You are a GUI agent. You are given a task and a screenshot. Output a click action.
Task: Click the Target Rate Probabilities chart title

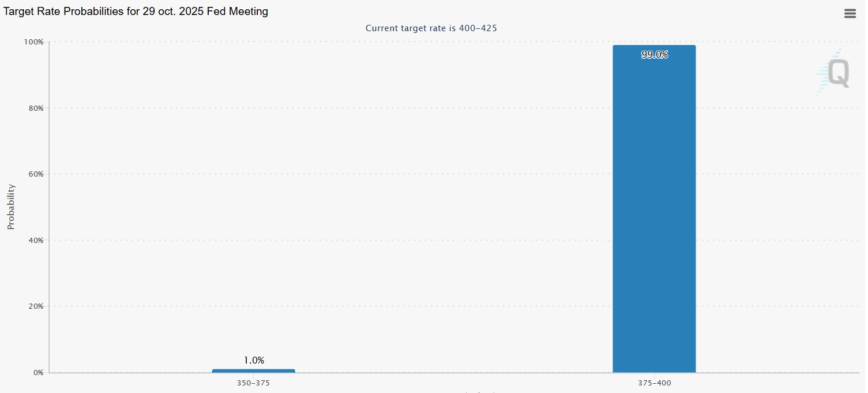click(136, 12)
